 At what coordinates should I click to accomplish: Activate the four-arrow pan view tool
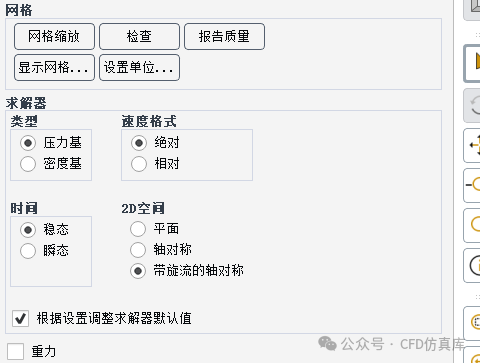pyautogui.click(x=472, y=145)
